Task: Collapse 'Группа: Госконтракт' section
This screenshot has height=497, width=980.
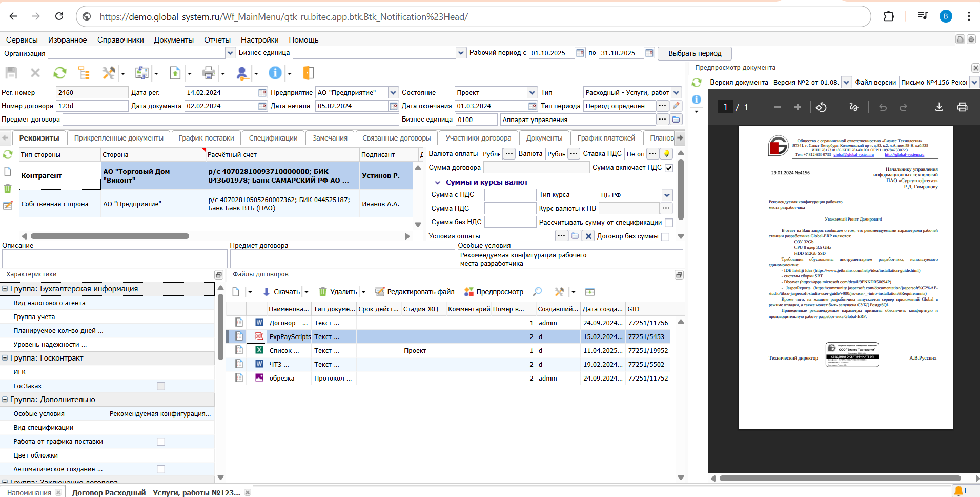Action: [x=5, y=358]
